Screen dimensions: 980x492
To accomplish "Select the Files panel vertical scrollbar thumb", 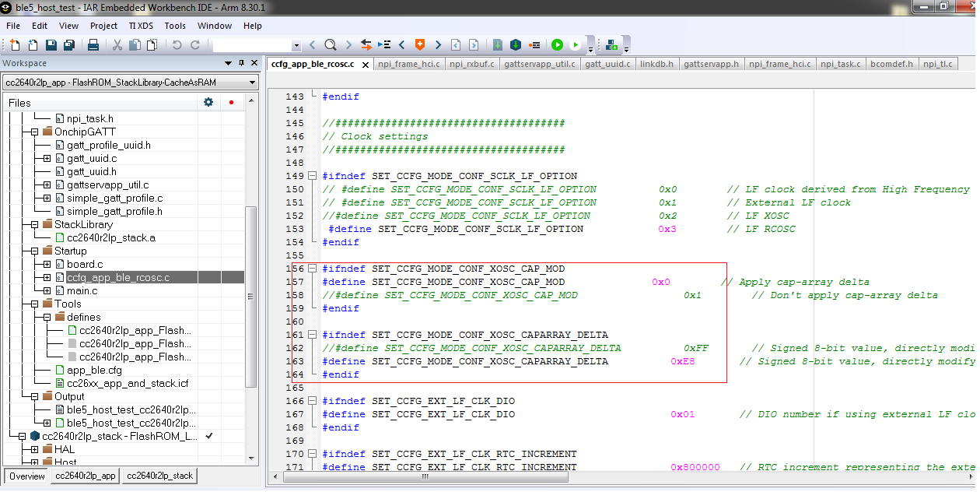I will (252, 296).
